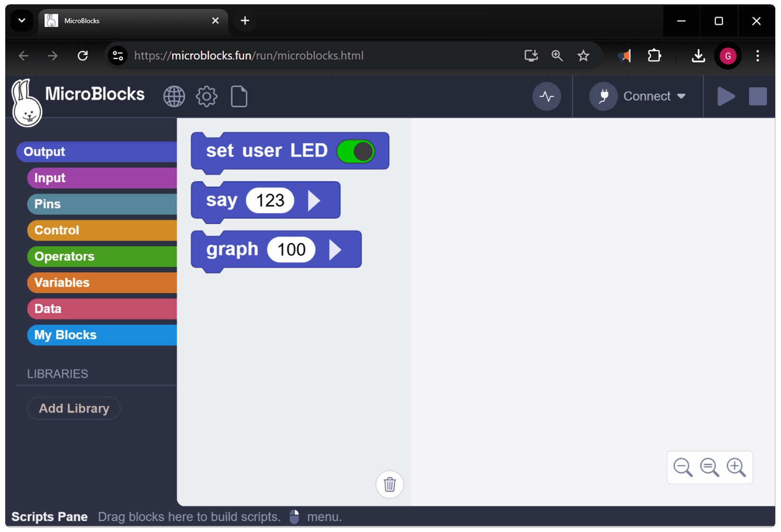Screen dimensions: 781x532
Task: Click the Add Library button
Action: point(74,408)
